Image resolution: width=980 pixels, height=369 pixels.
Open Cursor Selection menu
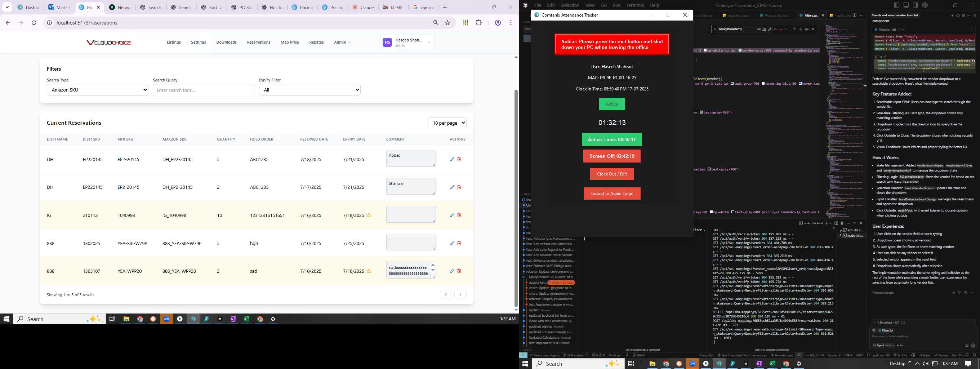click(x=570, y=5)
